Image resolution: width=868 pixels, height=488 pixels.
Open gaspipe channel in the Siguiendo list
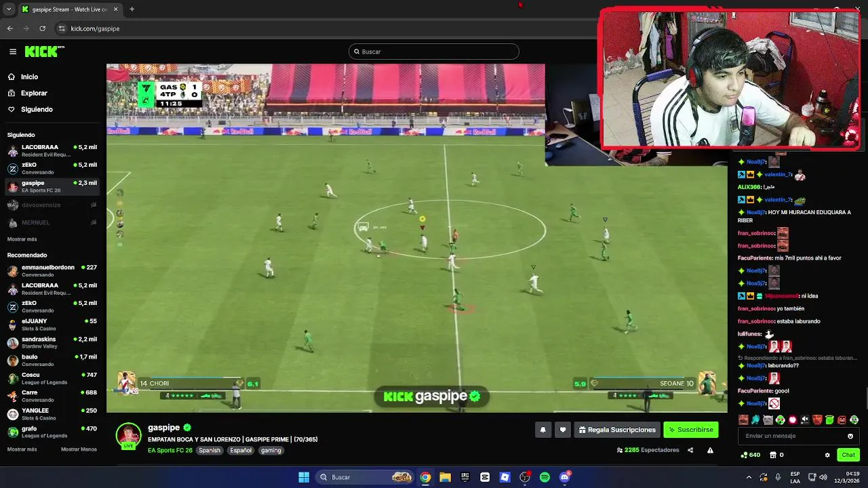(x=52, y=186)
